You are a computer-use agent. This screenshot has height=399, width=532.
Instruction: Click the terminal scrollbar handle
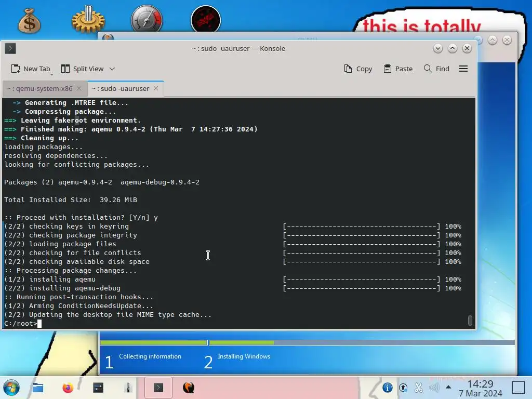pyautogui.click(x=470, y=320)
